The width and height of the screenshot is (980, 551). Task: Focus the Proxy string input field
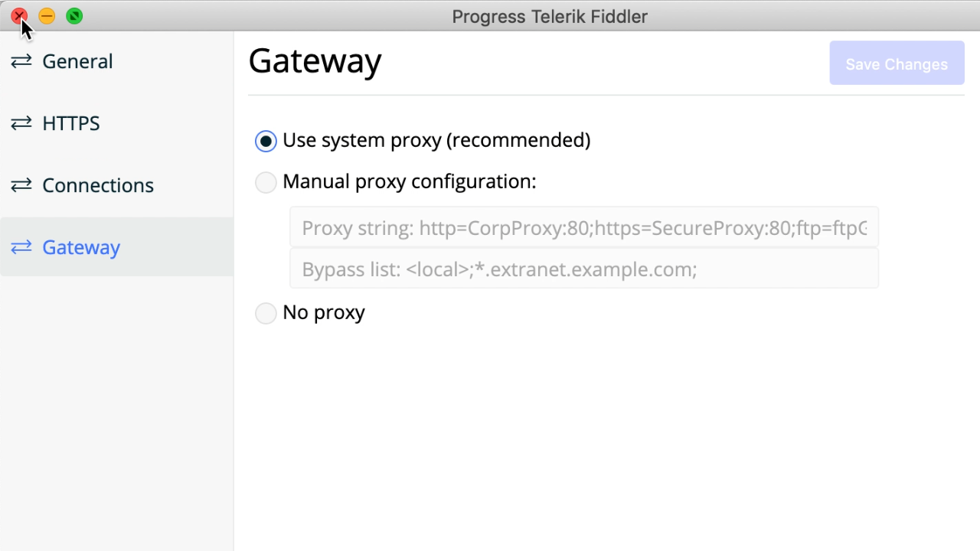coord(583,227)
